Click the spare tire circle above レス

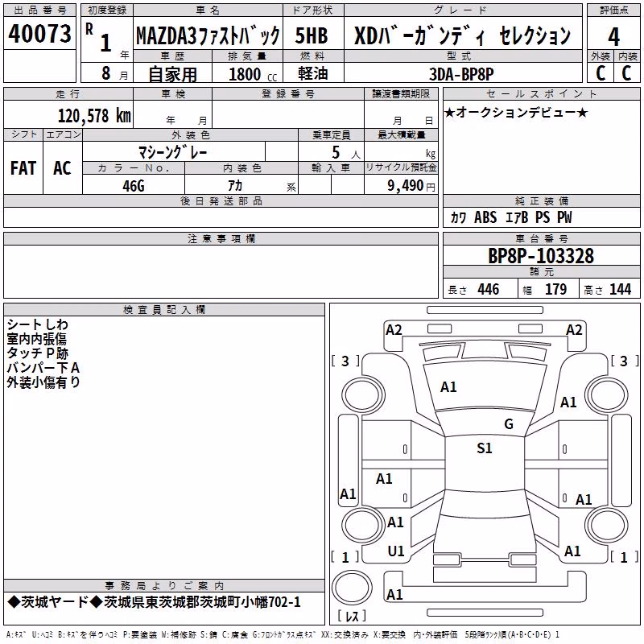point(352,588)
